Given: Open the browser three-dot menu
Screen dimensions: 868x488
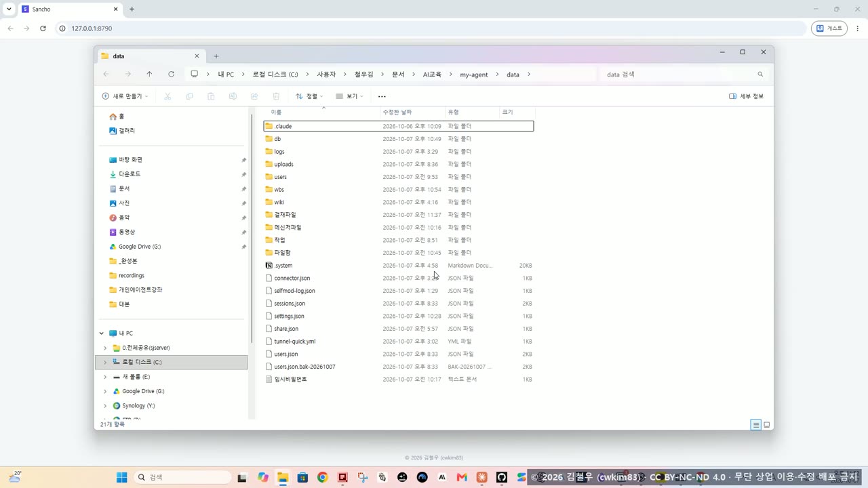Looking at the screenshot, I should (857, 28).
